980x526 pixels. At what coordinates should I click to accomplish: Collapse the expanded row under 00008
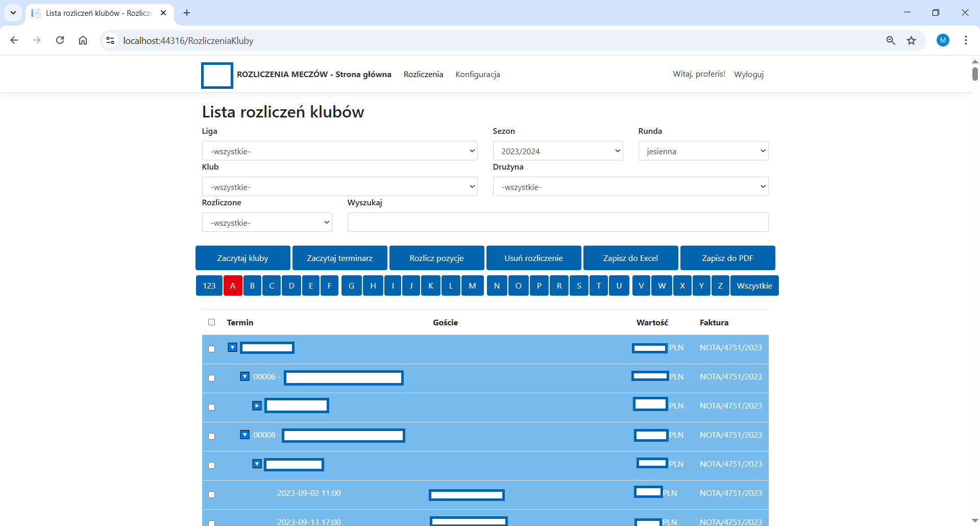point(257,464)
